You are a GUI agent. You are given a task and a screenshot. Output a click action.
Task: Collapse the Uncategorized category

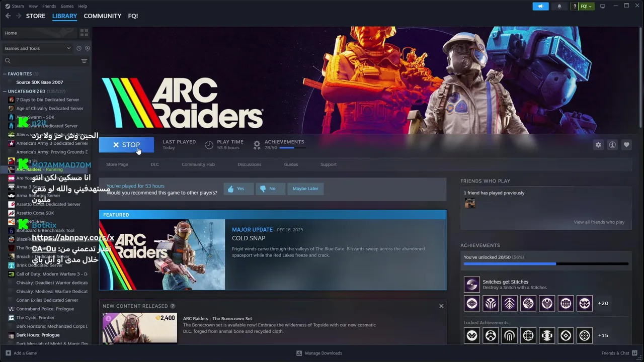(x=5, y=92)
